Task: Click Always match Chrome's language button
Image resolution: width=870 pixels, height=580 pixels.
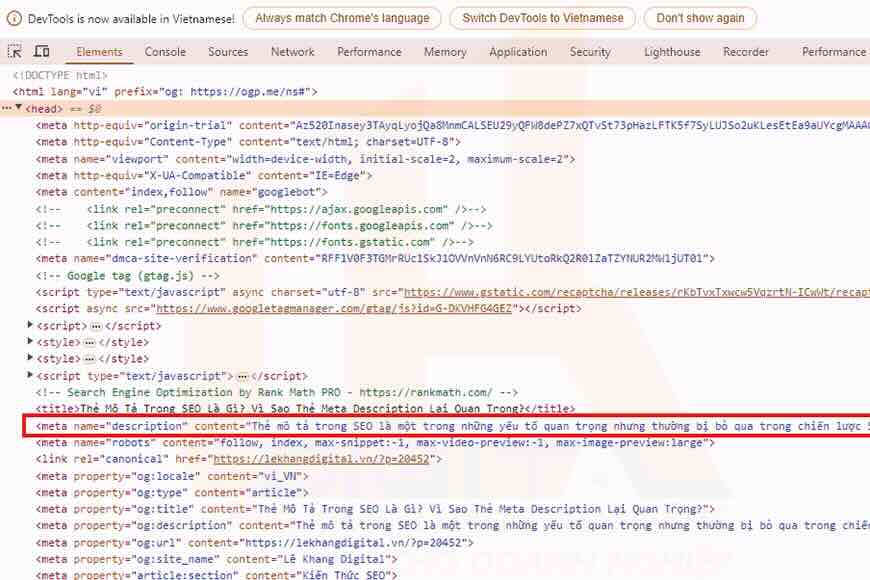Action: (342, 18)
